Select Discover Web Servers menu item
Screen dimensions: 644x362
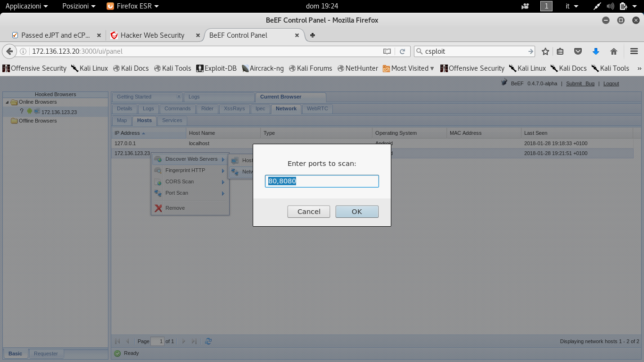click(x=190, y=159)
